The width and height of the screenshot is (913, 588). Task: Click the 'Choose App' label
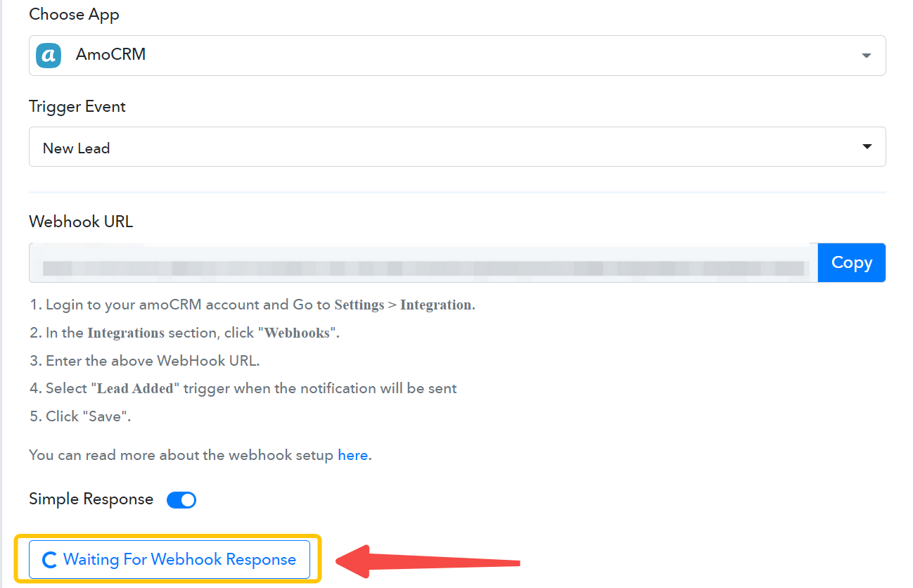click(x=74, y=15)
